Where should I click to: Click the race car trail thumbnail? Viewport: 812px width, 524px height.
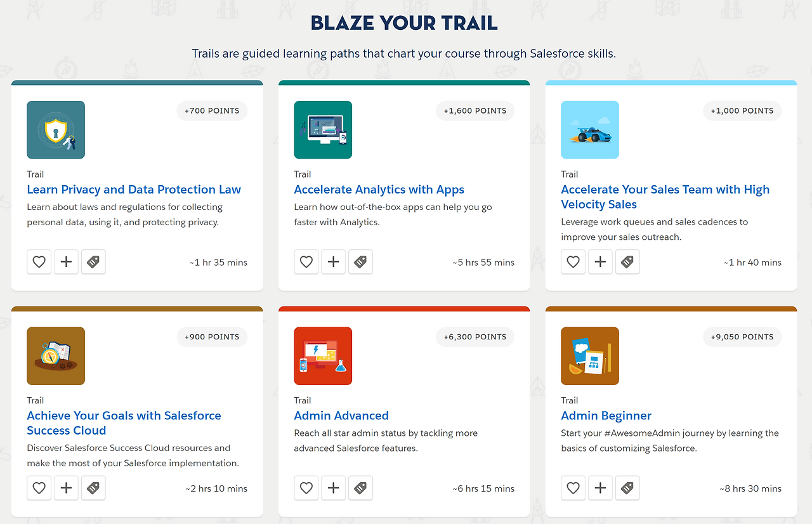pyautogui.click(x=590, y=130)
